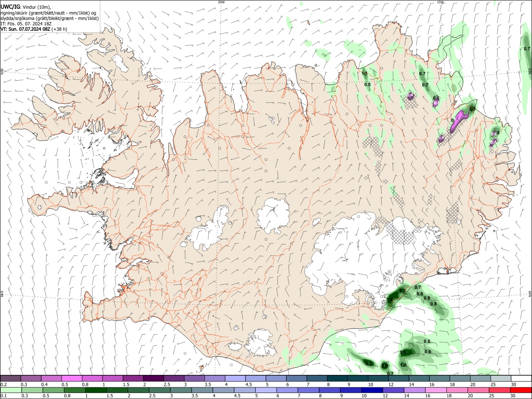The height and width of the screenshot is (399, 532).
Task: Click the 'UWC/IG: Vindur (10m)' title text
Action: [x=26, y=7]
